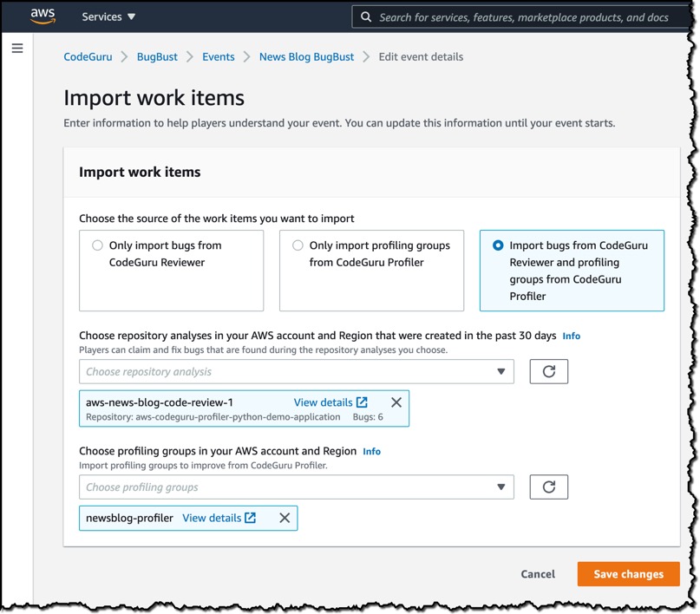Viewport: 700px width, 614px height.
Task: Go to Events breadcrumb
Action: coord(219,56)
